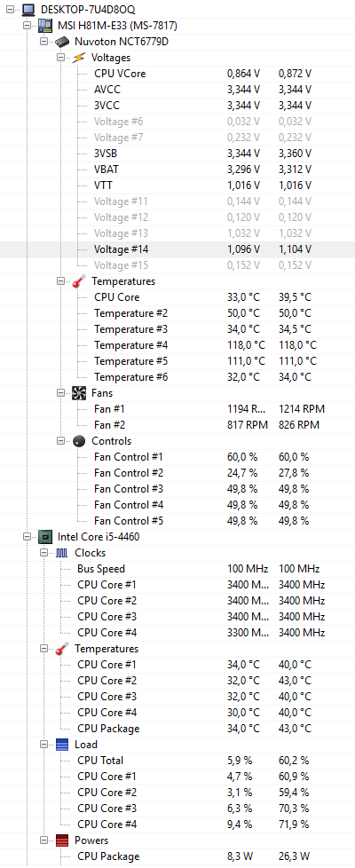Click the Fans section fan icon

(x=79, y=393)
